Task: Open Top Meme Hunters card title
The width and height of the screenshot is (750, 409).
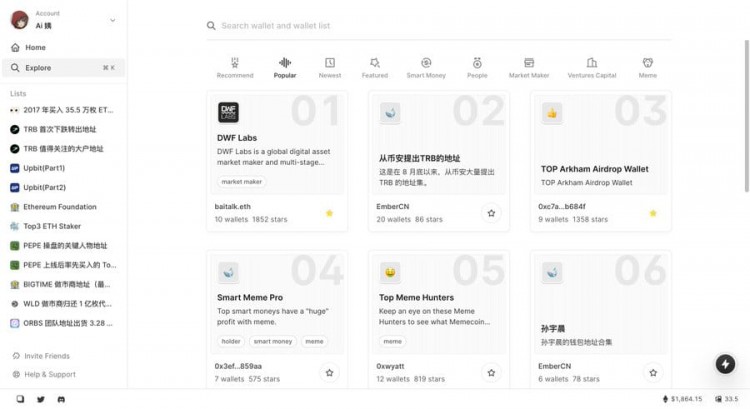Action: tap(416, 298)
